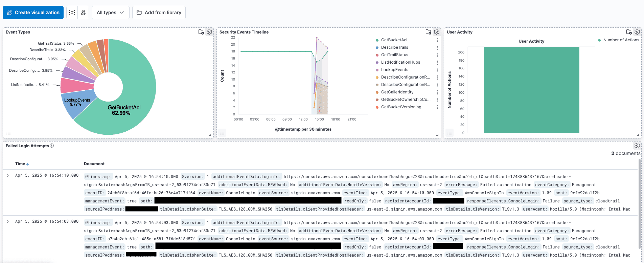Select GetTrailStatus legend entry
This screenshot has height=263, width=644.
(x=394, y=55)
